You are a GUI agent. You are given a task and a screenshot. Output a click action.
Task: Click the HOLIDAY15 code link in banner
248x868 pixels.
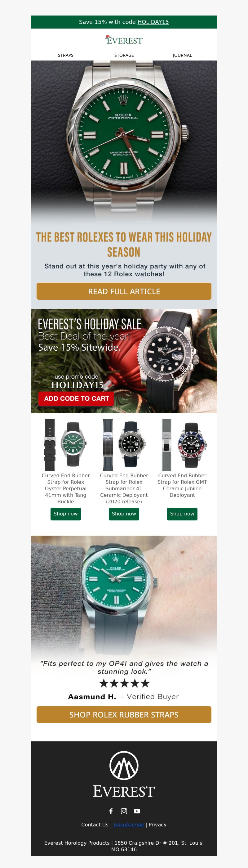point(153,22)
